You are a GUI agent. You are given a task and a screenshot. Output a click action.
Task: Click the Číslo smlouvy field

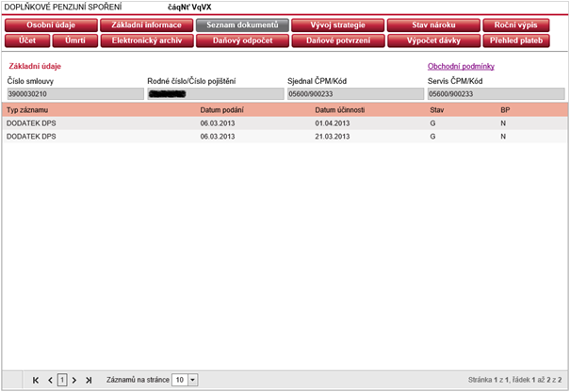[72, 94]
